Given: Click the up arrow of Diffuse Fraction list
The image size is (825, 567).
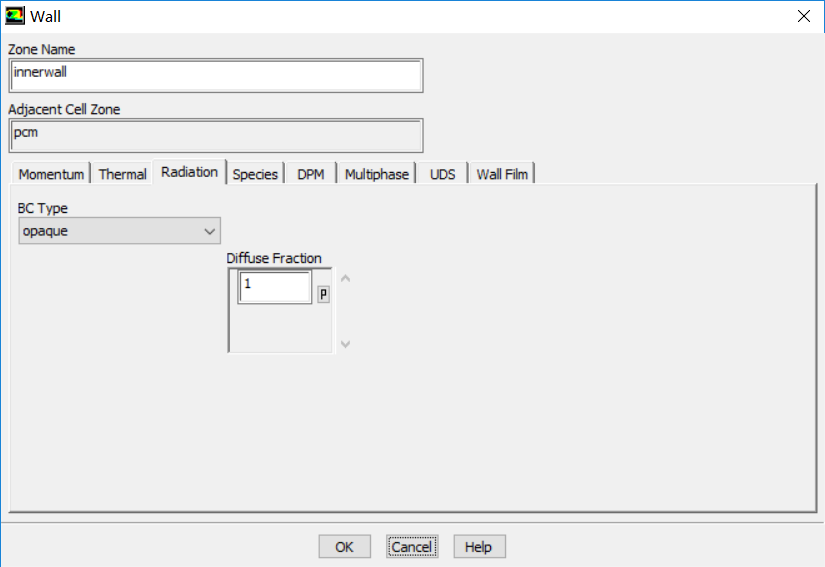Looking at the screenshot, I should 345,278.
